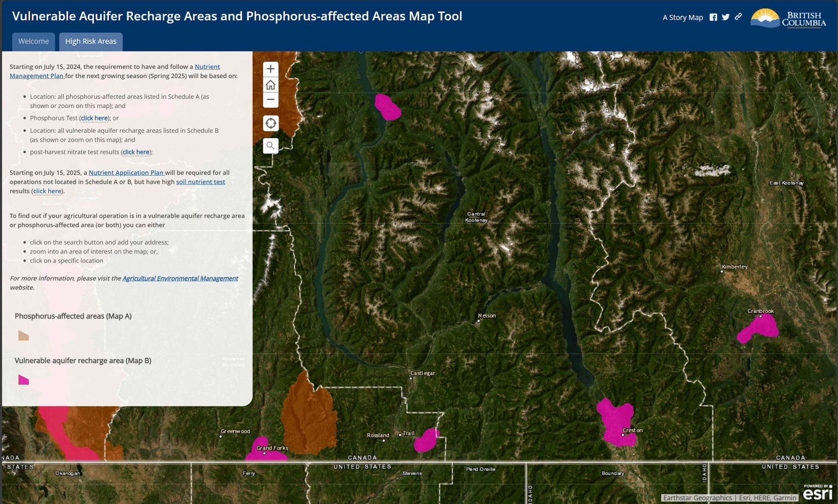
Task: Return to the default map extent
Action: (x=270, y=84)
